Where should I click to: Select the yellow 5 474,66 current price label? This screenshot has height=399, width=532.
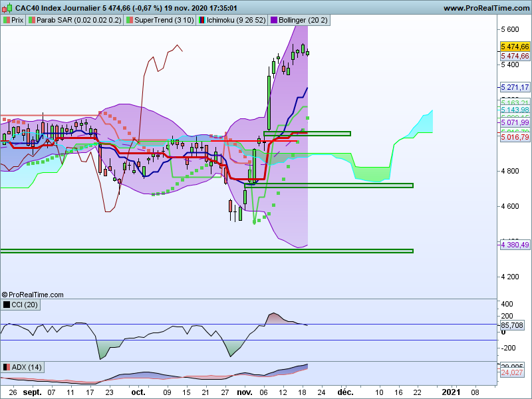(515, 47)
